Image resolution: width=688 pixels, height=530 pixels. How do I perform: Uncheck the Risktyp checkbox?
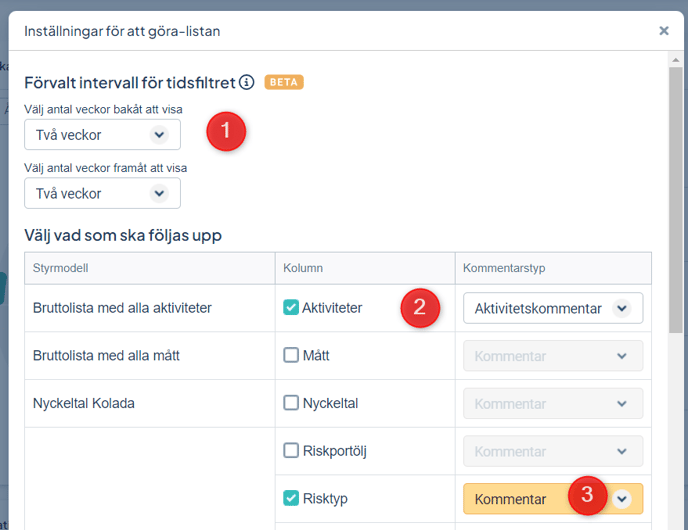coord(291,498)
